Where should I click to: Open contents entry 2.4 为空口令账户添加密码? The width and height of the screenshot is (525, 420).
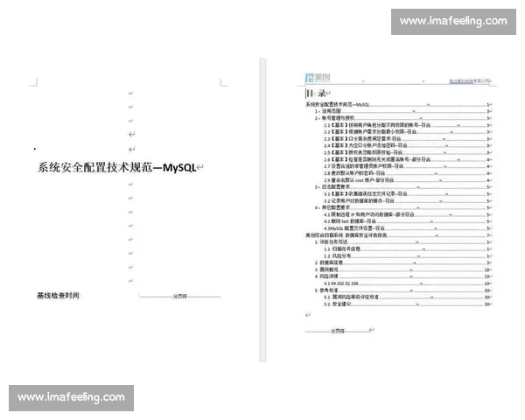[x=407, y=145]
